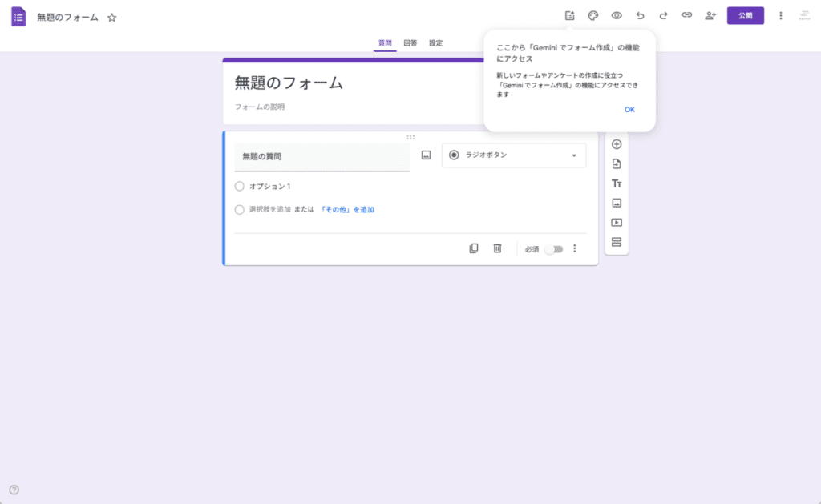Screen dimensions: 821x504
Task: Toggle the 必須 required switch
Action: [x=553, y=249]
